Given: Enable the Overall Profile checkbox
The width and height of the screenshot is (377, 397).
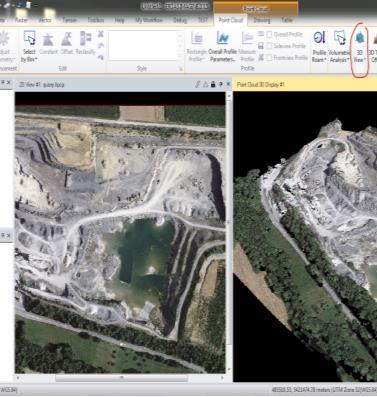Looking at the screenshot, I should pyautogui.click(x=269, y=34).
